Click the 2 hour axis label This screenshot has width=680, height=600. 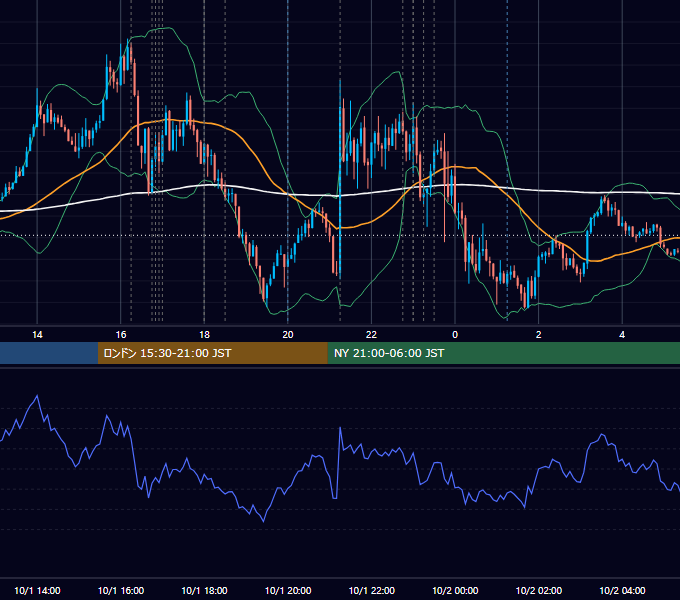(x=539, y=335)
